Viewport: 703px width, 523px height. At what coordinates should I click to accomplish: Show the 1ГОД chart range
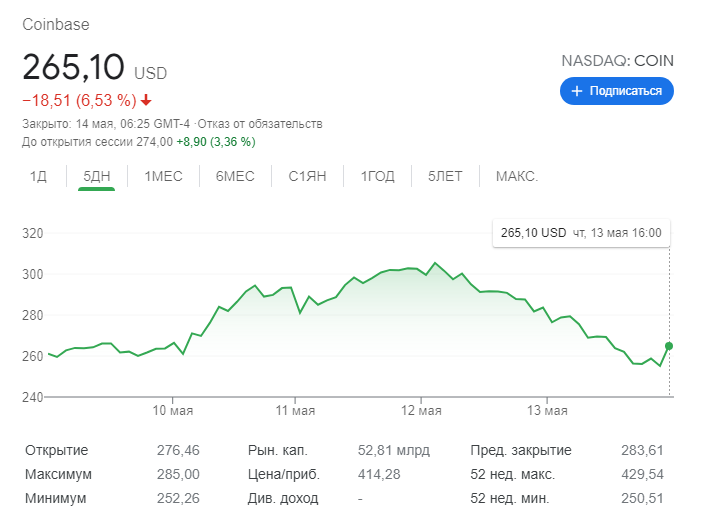pos(378,177)
